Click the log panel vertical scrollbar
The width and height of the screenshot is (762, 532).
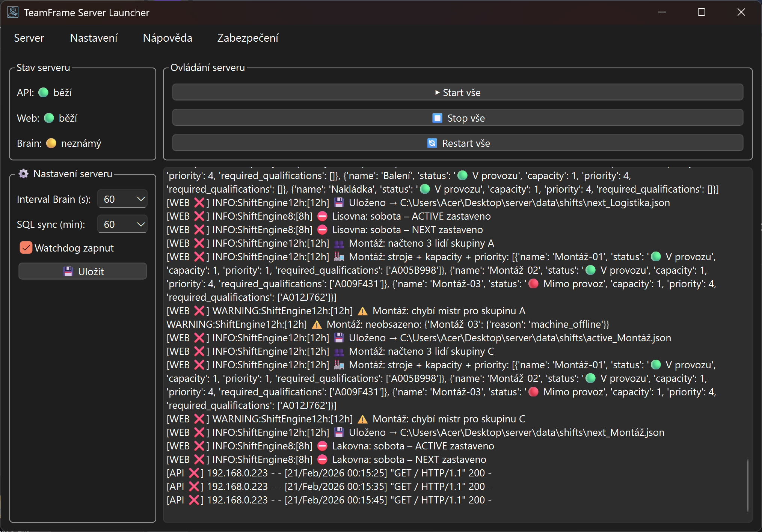coord(748,485)
